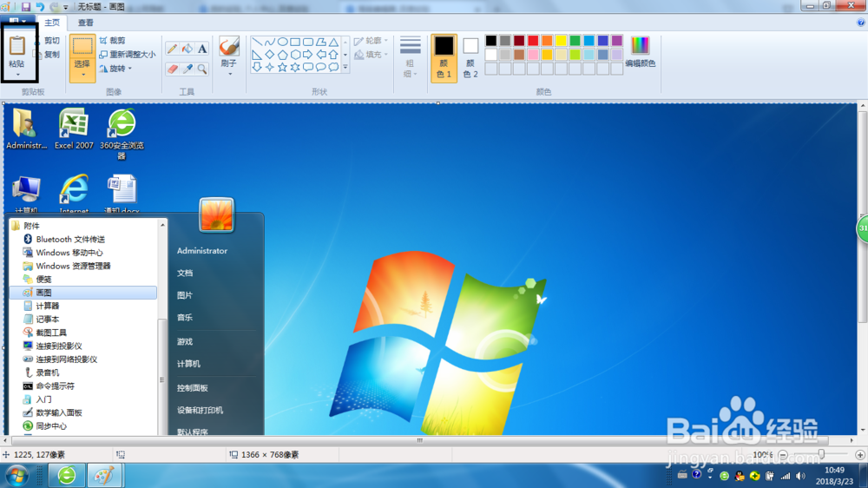Open Customize Quick Access Toolbar arrow
The height and width of the screenshot is (488, 868).
pyautogui.click(x=66, y=7)
